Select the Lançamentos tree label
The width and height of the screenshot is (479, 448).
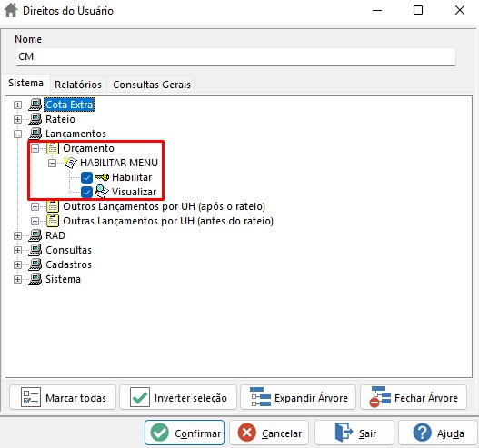click(x=75, y=134)
